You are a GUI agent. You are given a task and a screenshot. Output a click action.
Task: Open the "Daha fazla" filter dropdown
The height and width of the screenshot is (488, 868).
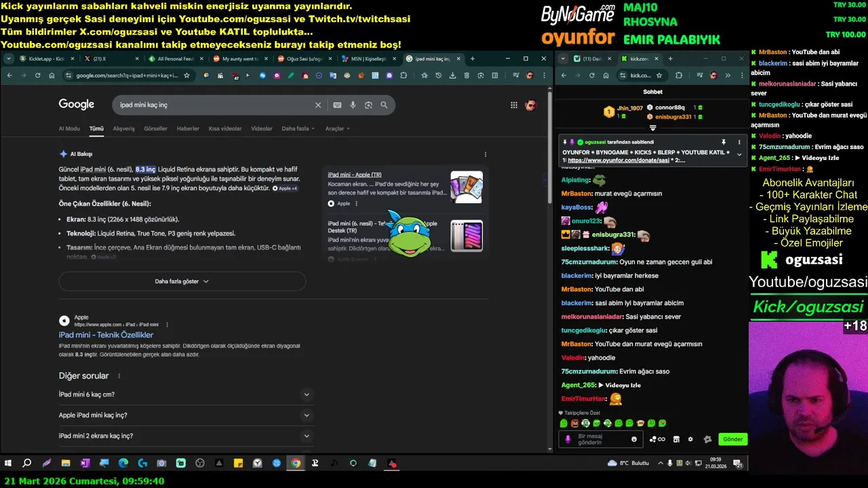[298, 128]
